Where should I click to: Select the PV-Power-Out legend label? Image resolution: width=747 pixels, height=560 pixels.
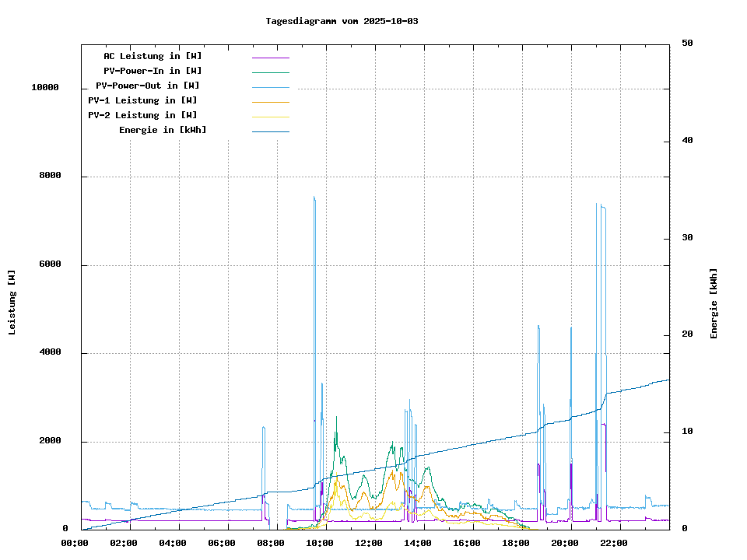click(x=148, y=86)
